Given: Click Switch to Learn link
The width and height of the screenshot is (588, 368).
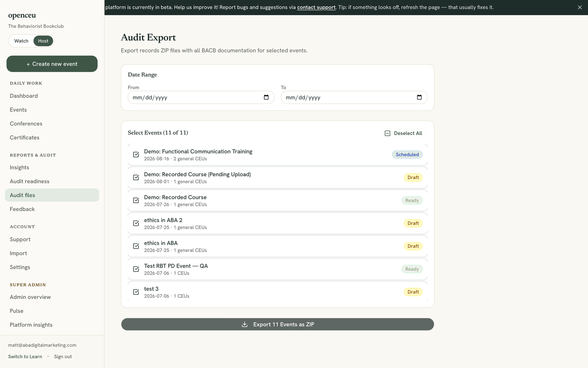Looking at the screenshot, I should [25, 357].
